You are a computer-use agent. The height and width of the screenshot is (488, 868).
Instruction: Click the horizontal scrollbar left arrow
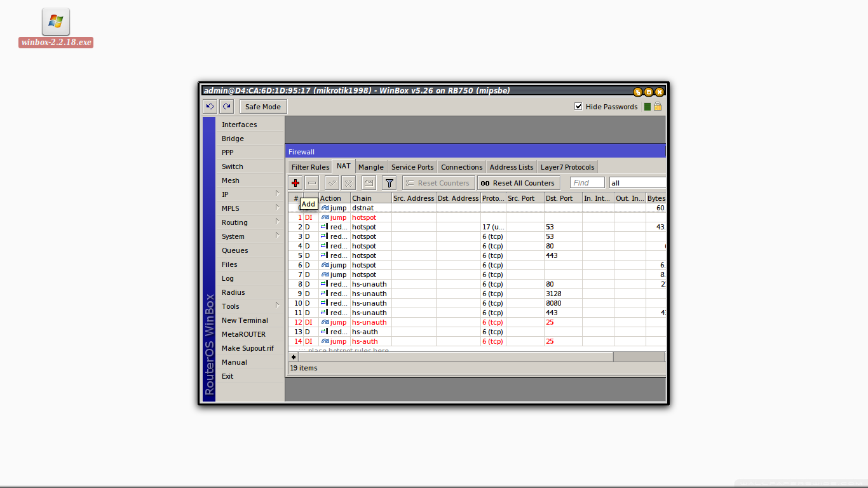click(294, 357)
